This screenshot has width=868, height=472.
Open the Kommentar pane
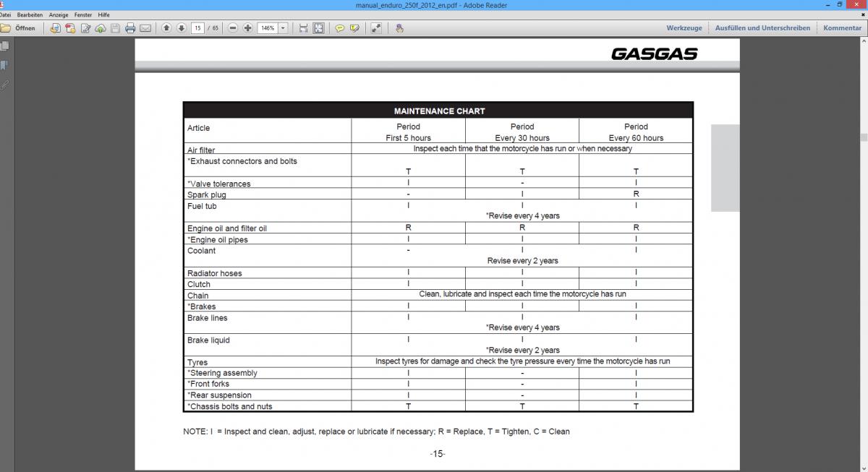coord(842,28)
